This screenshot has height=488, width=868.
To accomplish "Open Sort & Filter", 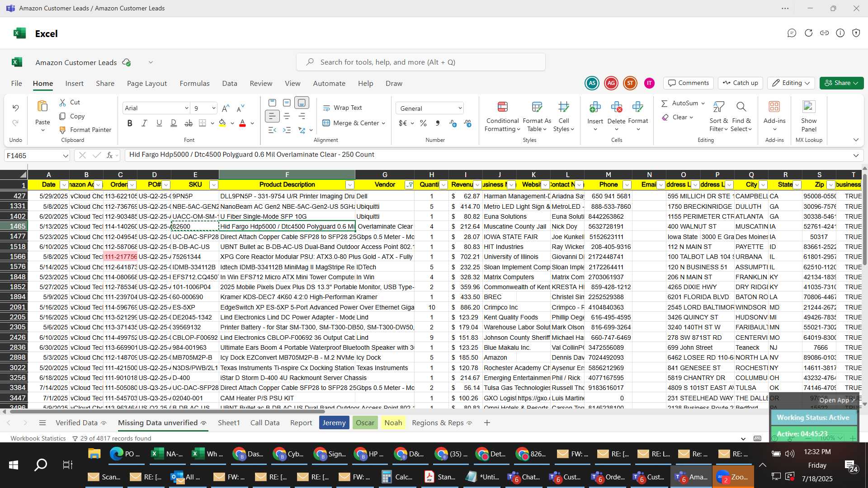I will 718,117.
